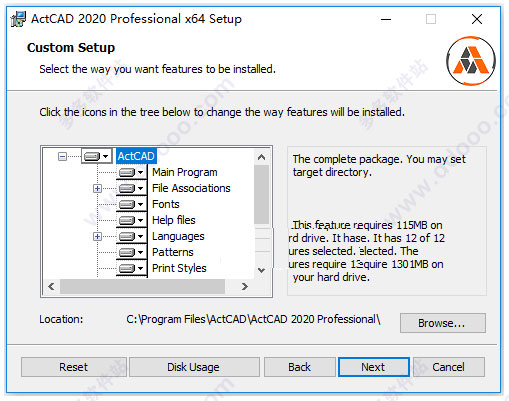Image resolution: width=509 pixels, height=401 pixels.
Task: Minimize the setup window
Action: pyautogui.click(x=386, y=19)
